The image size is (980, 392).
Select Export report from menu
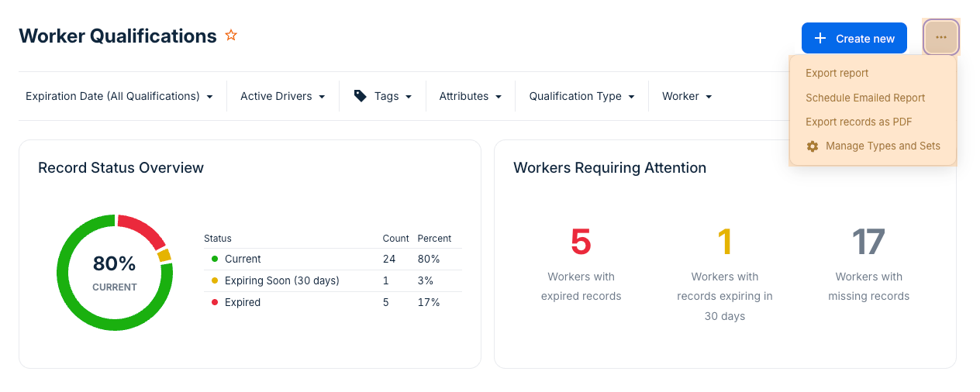pos(837,74)
